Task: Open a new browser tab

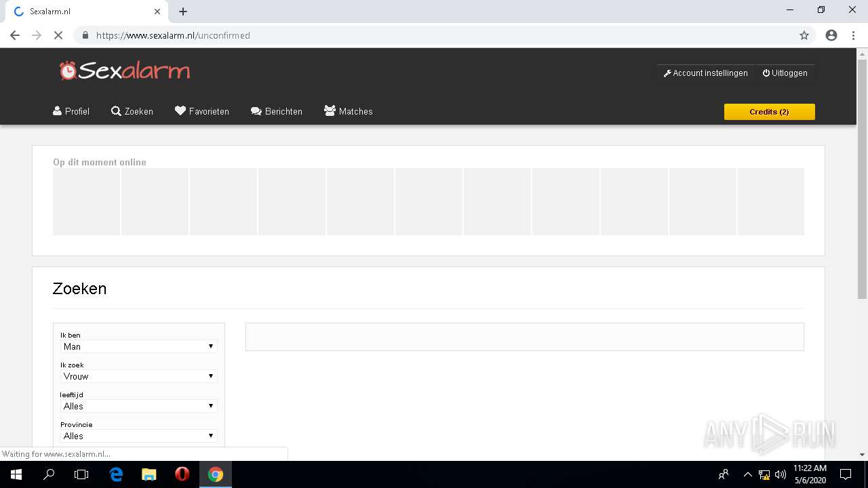Action: click(183, 12)
